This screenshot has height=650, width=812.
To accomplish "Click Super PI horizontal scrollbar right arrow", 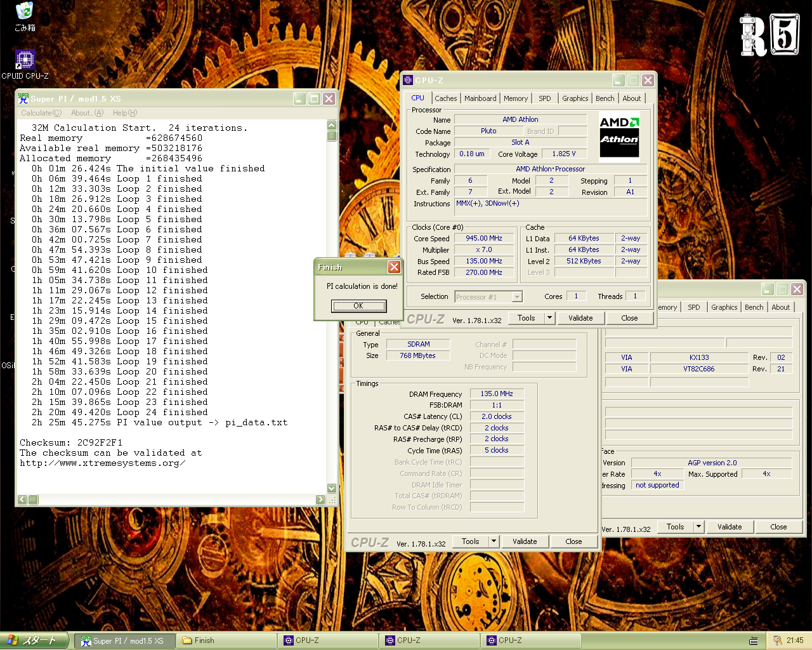I will [320, 500].
